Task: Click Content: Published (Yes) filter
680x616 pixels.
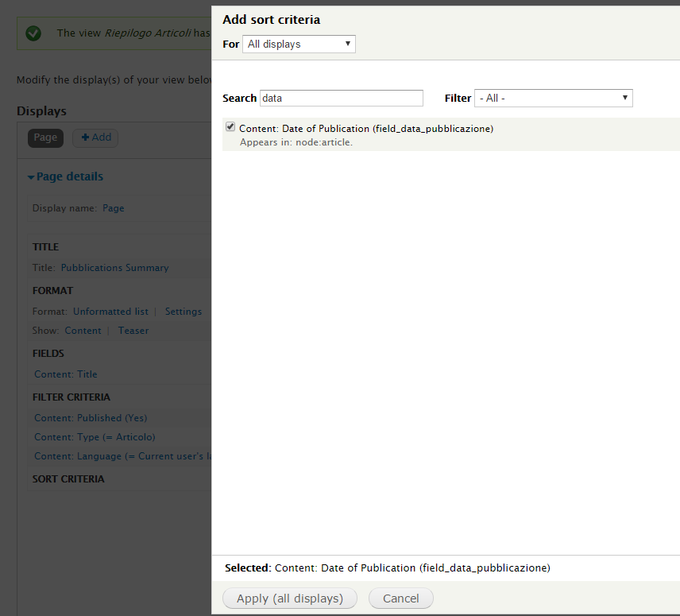Action: click(91, 418)
